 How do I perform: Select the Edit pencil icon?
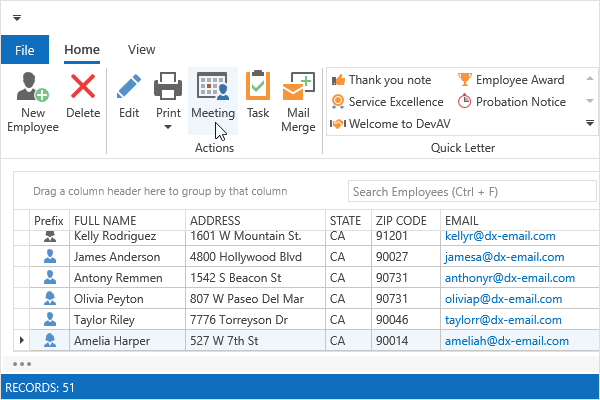129,87
